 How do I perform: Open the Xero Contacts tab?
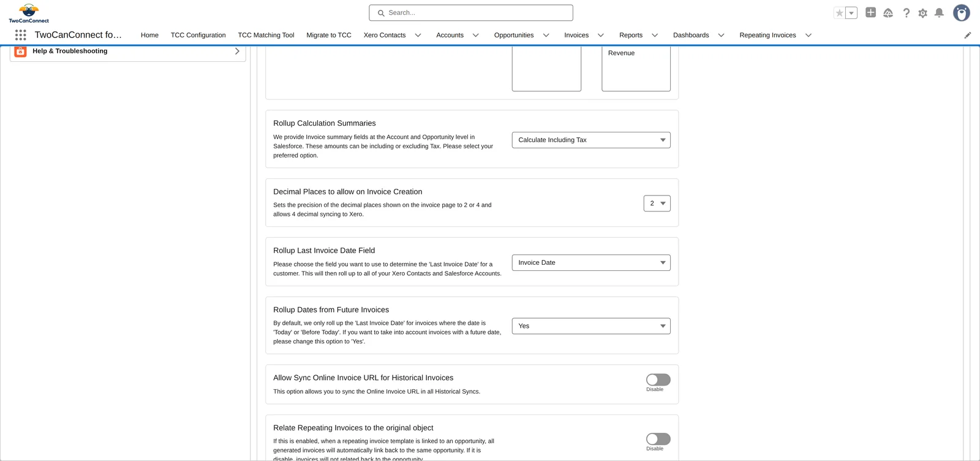click(385, 35)
